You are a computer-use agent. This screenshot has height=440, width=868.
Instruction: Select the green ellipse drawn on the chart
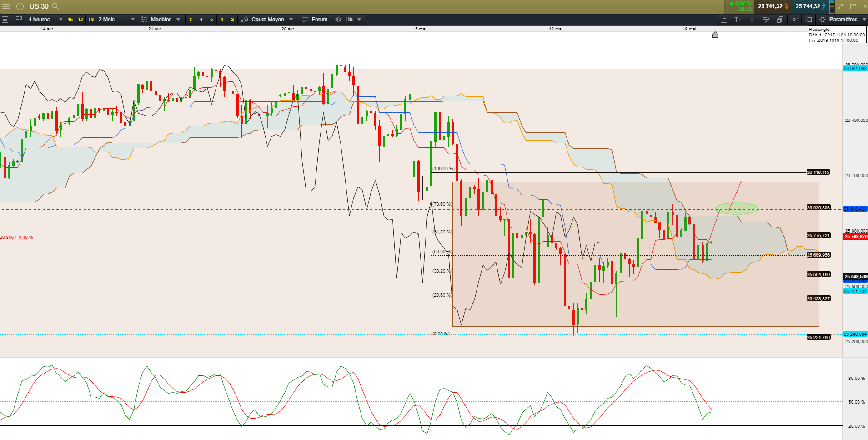tap(737, 208)
